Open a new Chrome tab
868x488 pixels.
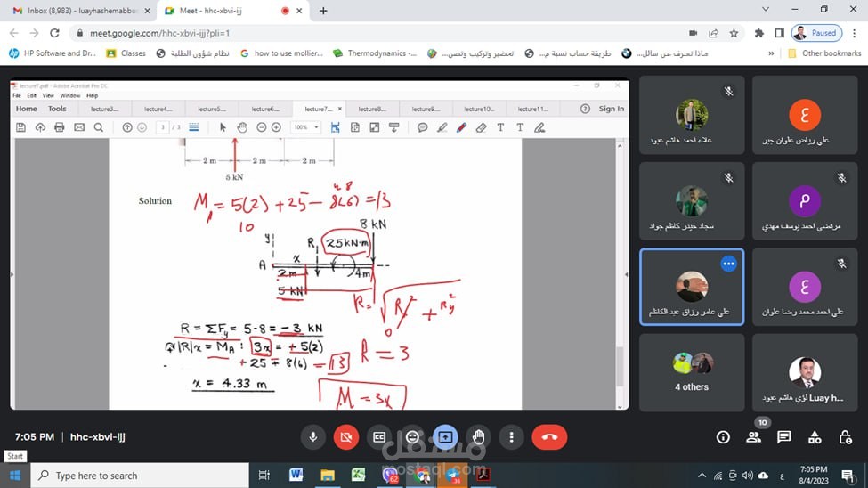tap(323, 11)
